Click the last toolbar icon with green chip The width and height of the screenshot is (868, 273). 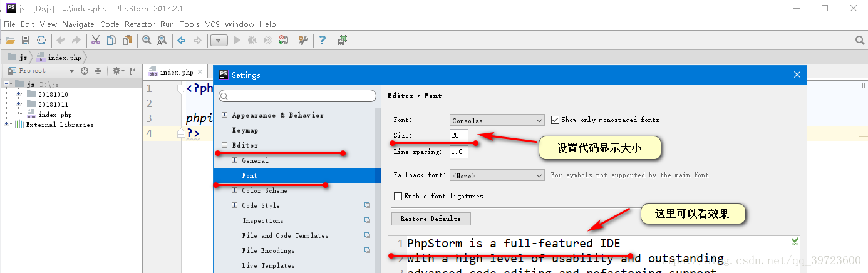pos(342,40)
